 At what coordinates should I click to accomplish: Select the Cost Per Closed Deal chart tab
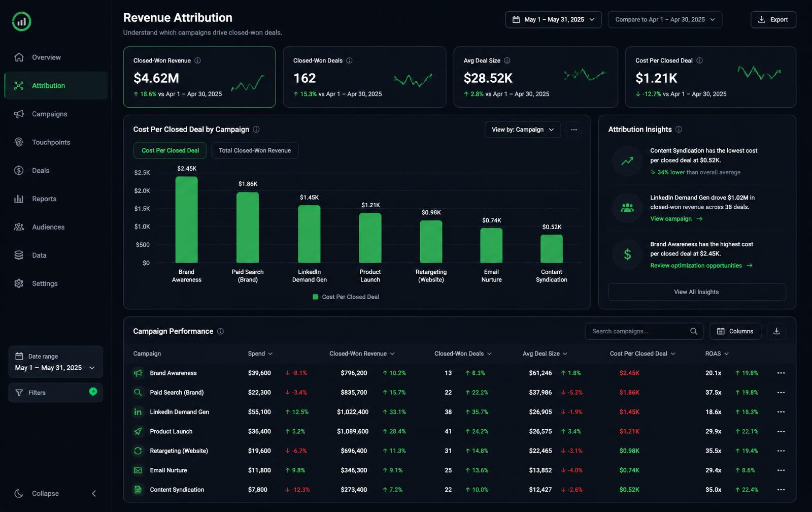[x=170, y=150]
